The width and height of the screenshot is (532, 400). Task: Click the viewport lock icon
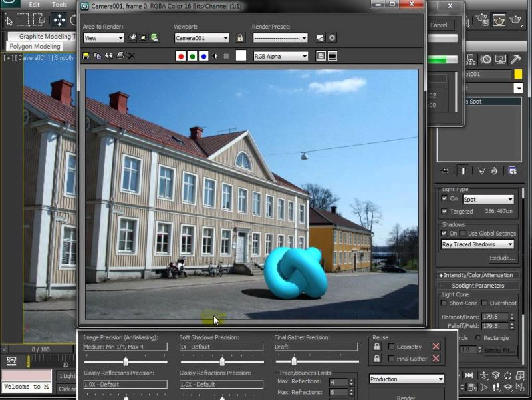click(240, 38)
